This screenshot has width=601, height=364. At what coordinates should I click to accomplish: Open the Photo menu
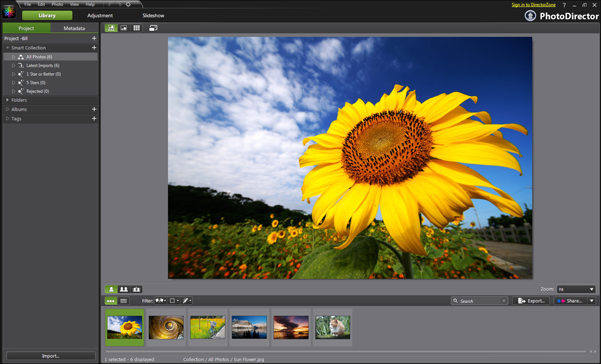coord(57,4)
